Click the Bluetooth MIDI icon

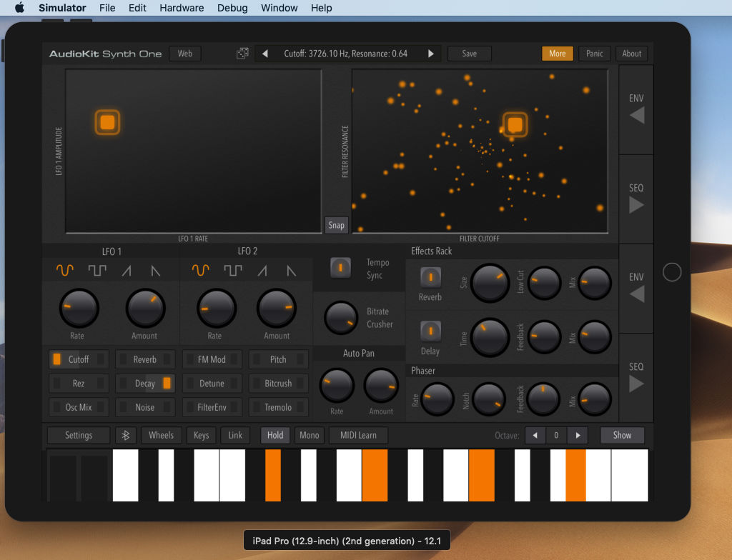(126, 436)
